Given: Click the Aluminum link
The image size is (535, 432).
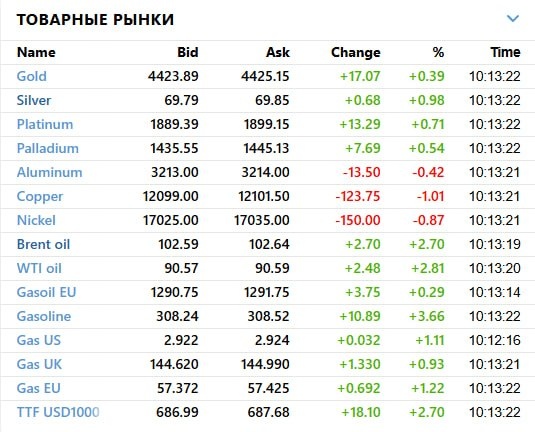Looking at the screenshot, I should (x=49, y=172).
